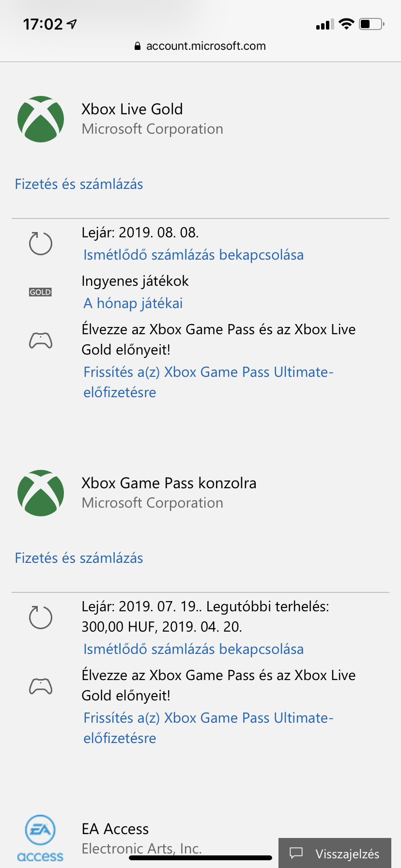Tap the controller icon under Xbox Live Gold
The height and width of the screenshot is (868, 401).
[41, 341]
